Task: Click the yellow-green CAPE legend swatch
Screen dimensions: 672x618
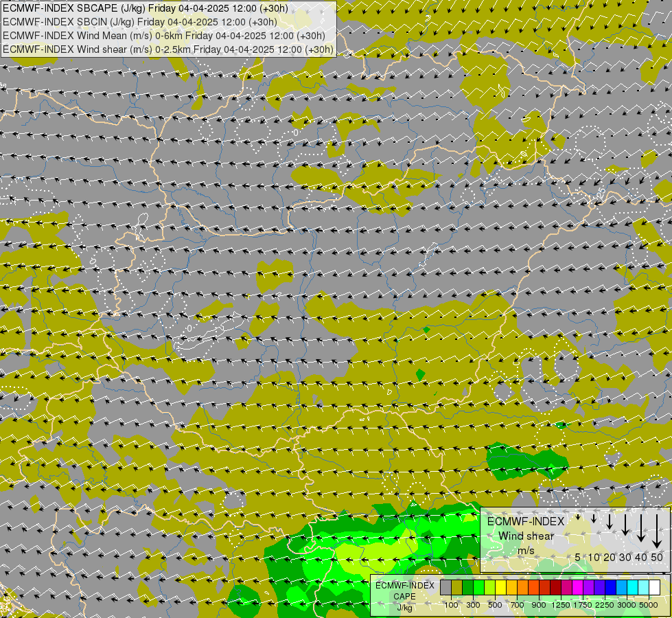Action: (x=490, y=587)
